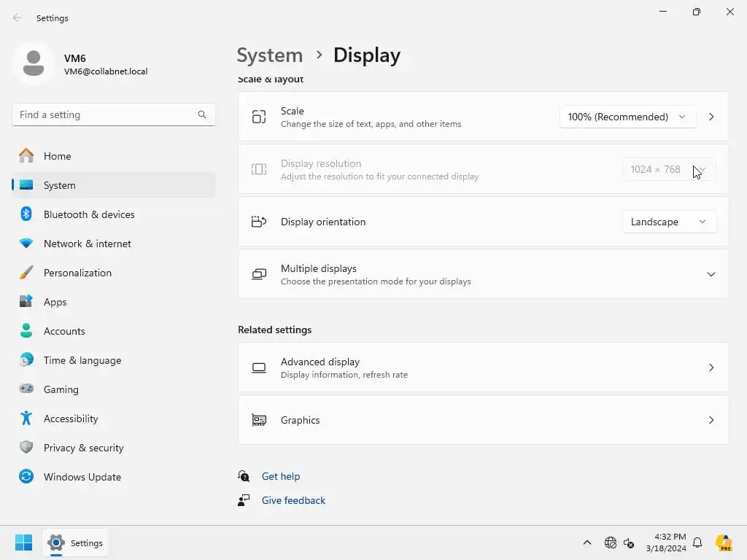The image size is (747, 560).
Task: Click the Personalization paintbrush icon
Action: tap(26, 273)
